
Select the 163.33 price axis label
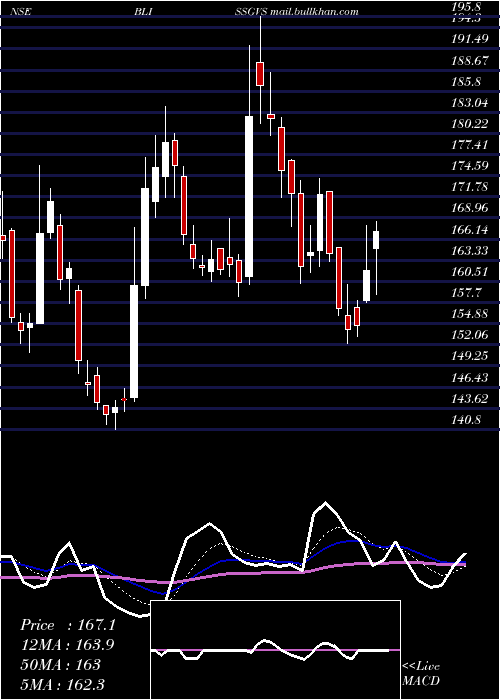(x=470, y=251)
